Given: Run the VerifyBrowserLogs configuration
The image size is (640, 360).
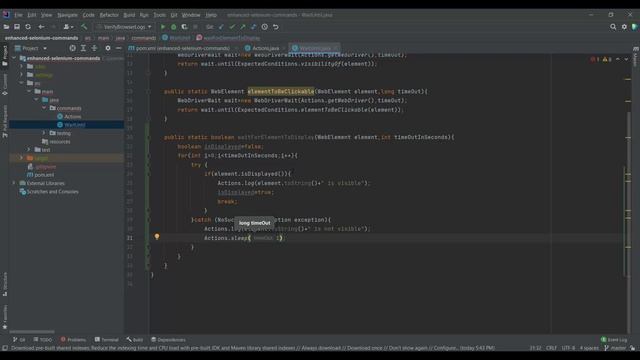Looking at the screenshot, I should point(163,27).
